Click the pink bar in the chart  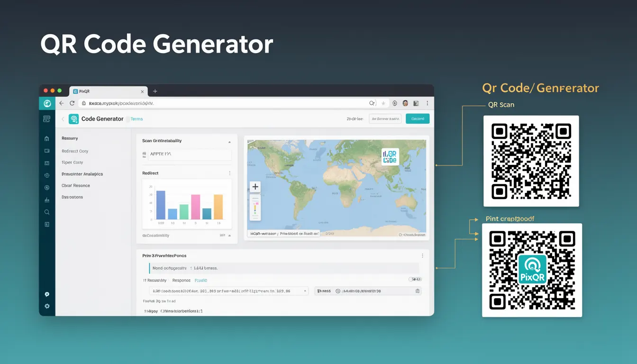coord(195,207)
